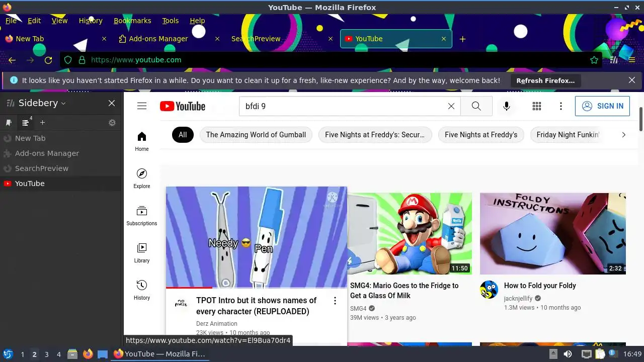Reload the page with the refresh icon

tap(48, 60)
